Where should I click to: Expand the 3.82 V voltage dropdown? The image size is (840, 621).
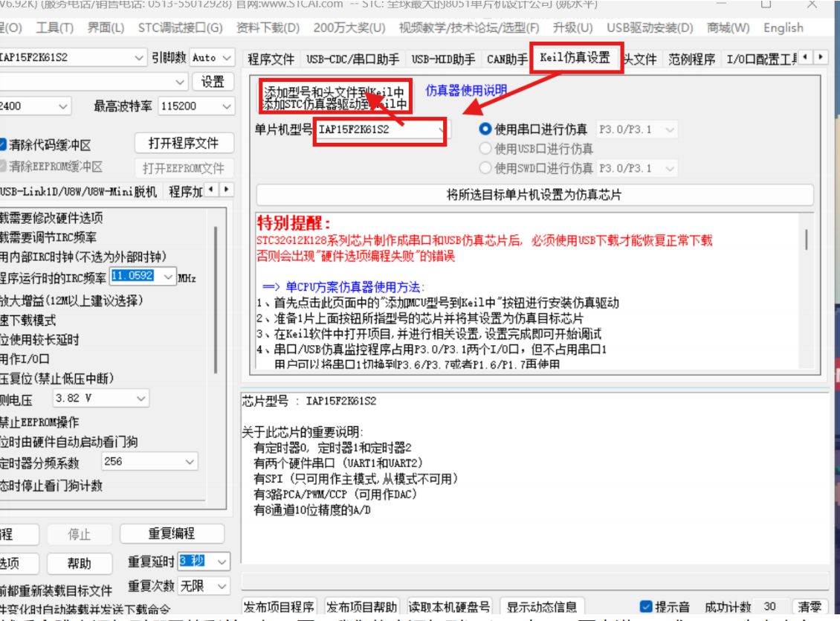tap(141, 398)
